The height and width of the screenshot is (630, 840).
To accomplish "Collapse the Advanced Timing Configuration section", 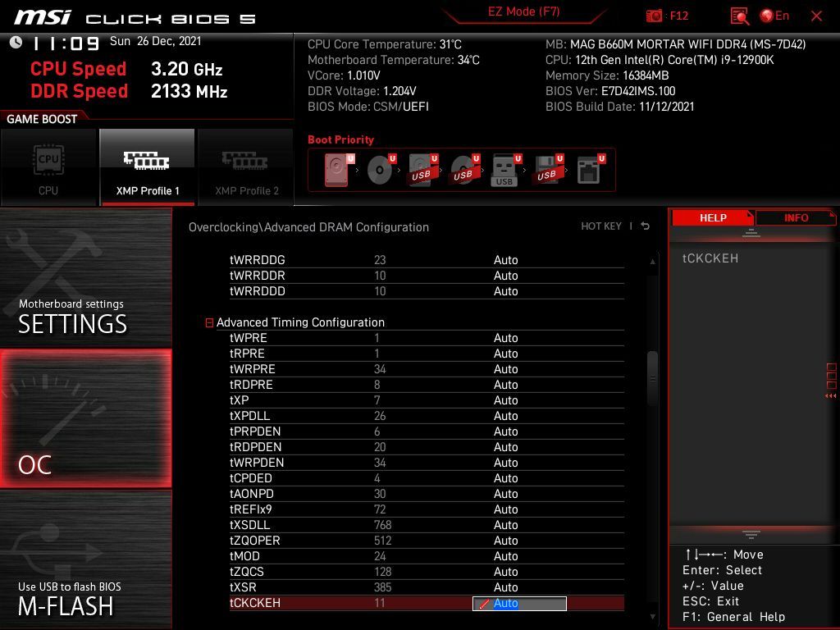I will coord(210,323).
